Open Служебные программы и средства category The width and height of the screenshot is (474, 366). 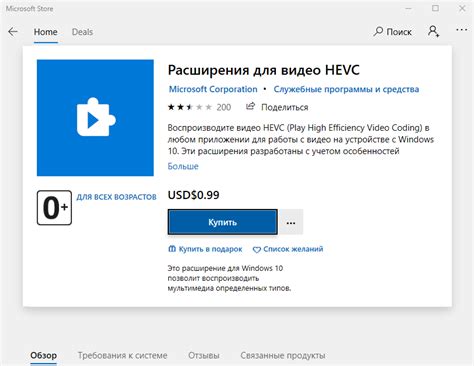point(346,89)
